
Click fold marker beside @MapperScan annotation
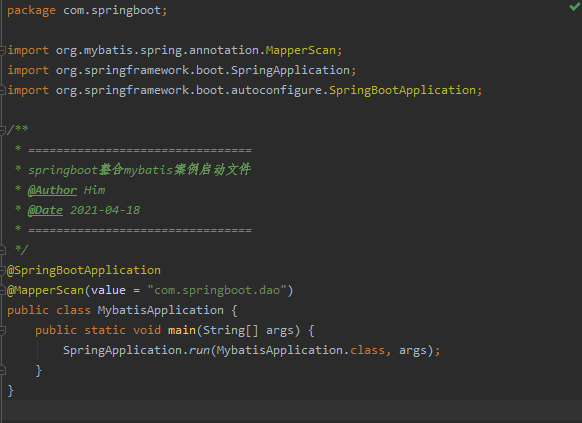click(x=2, y=290)
